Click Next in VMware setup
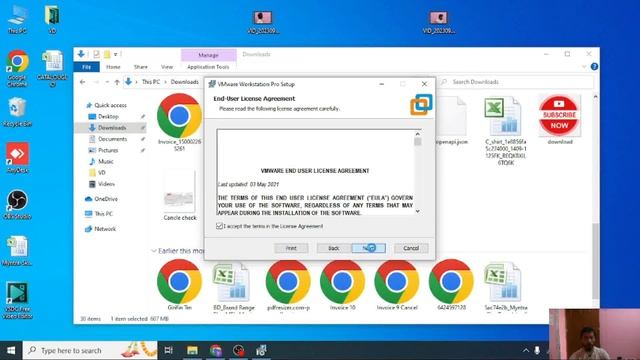Viewport: 640px width, 360px height. click(369, 248)
